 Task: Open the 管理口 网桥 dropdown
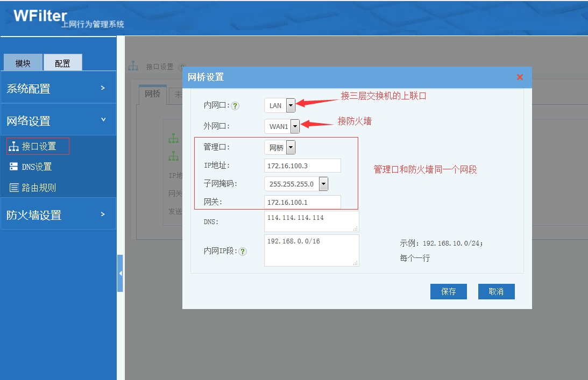[291, 147]
